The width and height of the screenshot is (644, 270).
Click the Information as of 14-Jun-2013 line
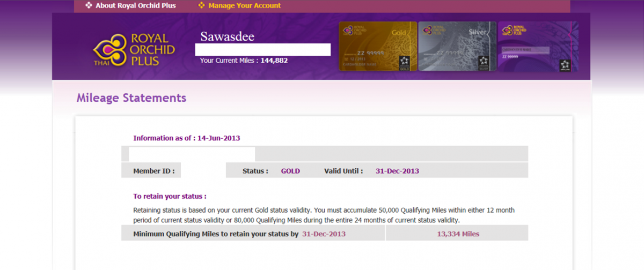187,138
